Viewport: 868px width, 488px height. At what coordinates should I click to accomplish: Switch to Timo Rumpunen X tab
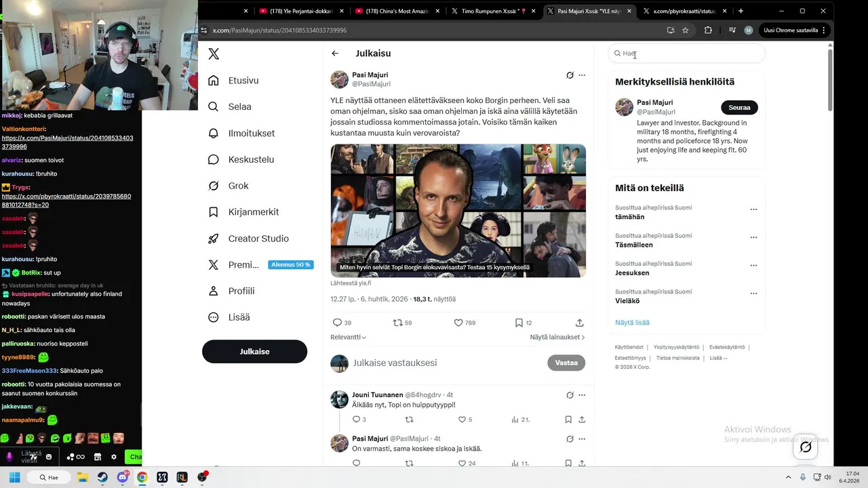[x=494, y=11]
